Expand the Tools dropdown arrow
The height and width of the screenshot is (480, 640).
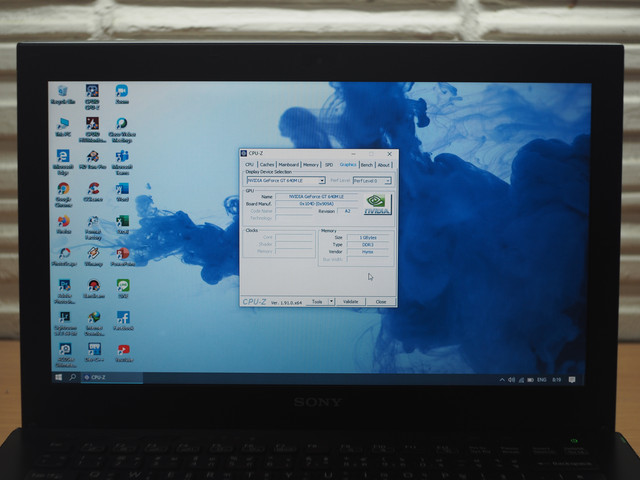pos(331,302)
